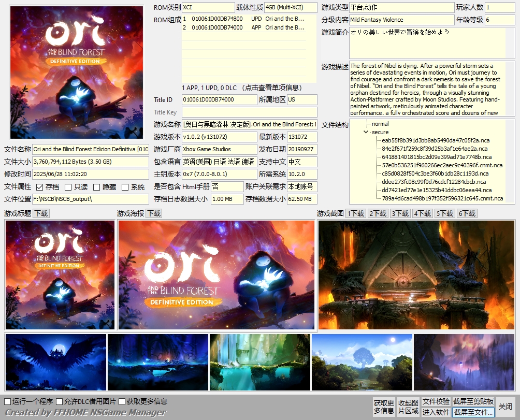Click the Title ID field
This screenshot has width=520, height=420.
[220, 99]
